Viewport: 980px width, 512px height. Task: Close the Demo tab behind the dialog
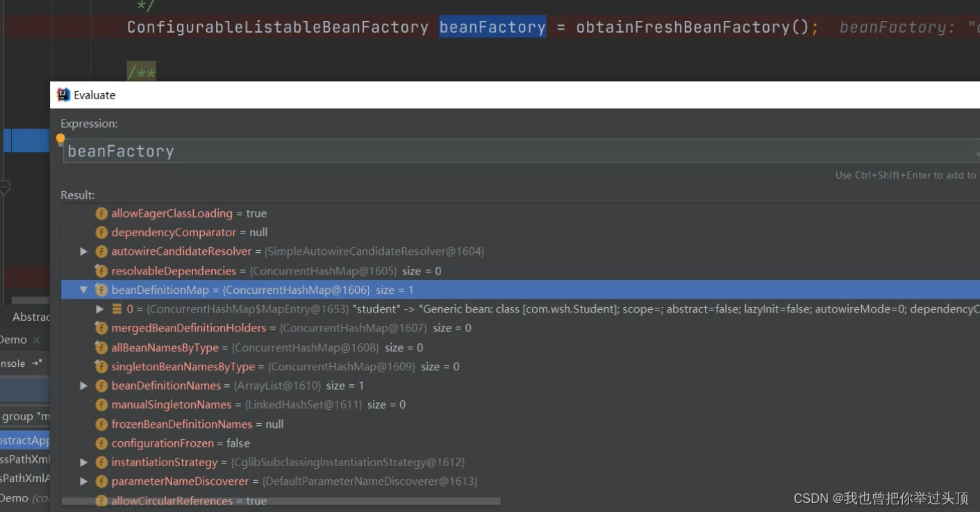37,340
